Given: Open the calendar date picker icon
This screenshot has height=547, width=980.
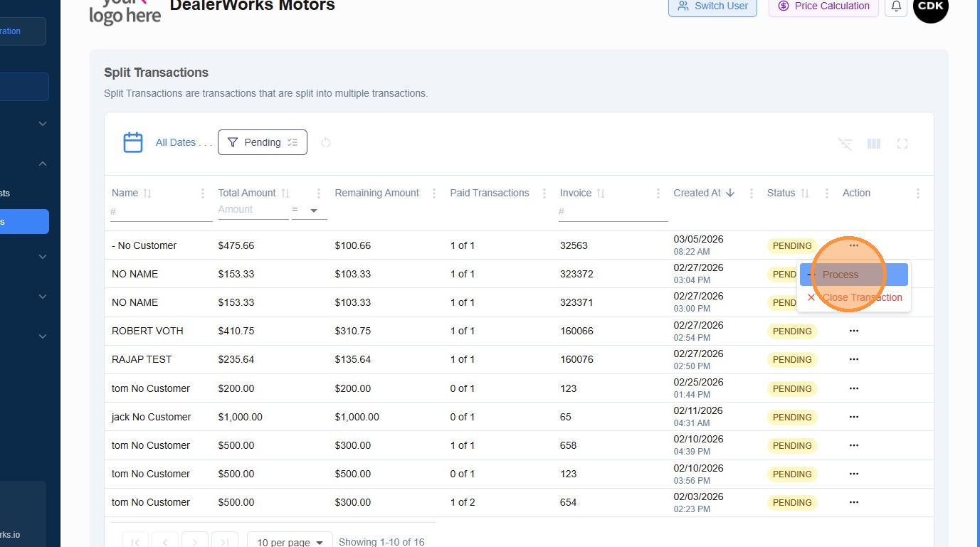Looking at the screenshot, I should [133, 142].
